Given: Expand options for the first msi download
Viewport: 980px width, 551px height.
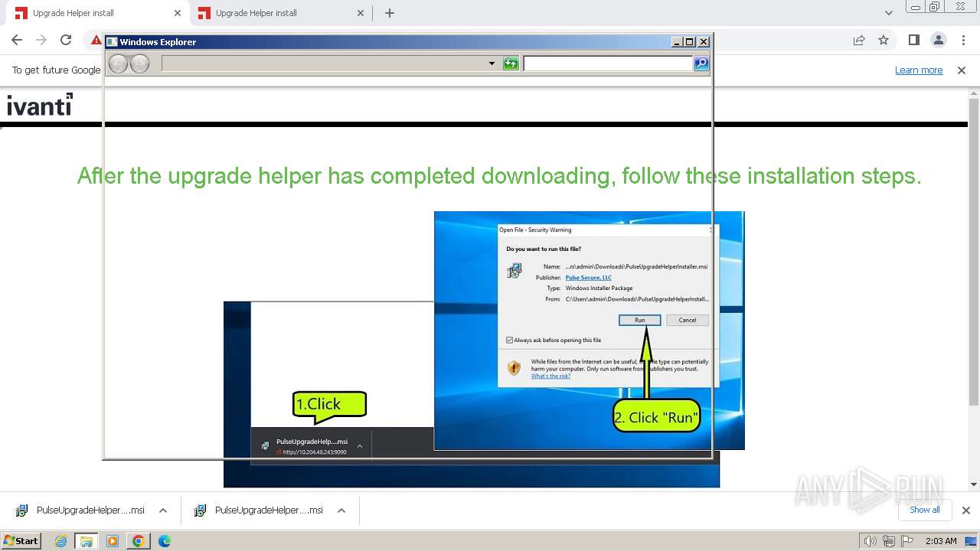Looking at the screenshot, I should coord(163,510).
